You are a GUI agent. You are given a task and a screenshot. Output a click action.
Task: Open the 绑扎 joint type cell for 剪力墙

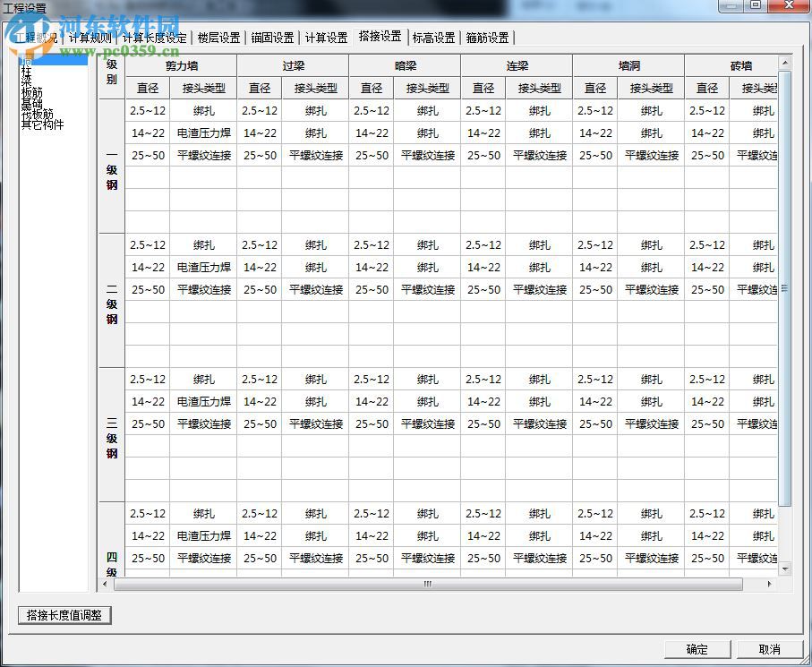coord(203,111)
